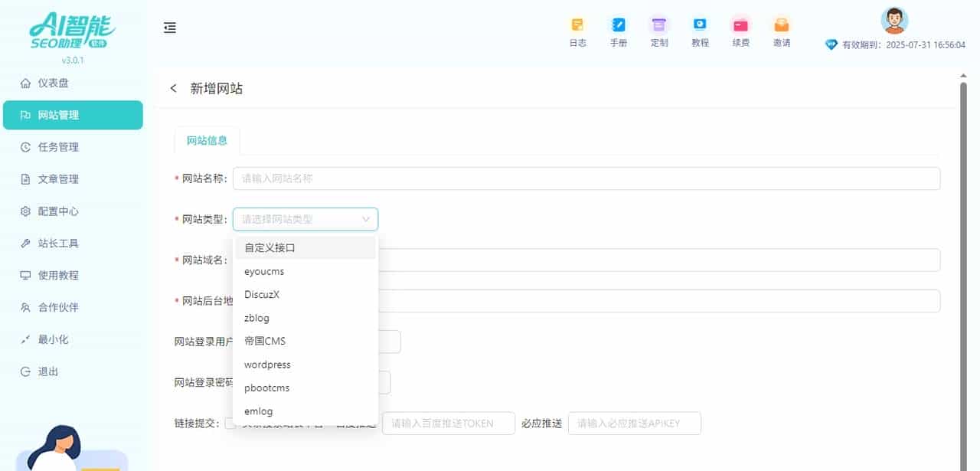Switch to the 网站信息 tab
Screen dimensions: 980x471
pos(206,140)
